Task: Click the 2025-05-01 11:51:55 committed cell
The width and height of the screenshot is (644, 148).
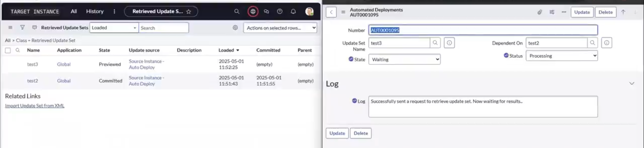Action: (x=269, y=81)
